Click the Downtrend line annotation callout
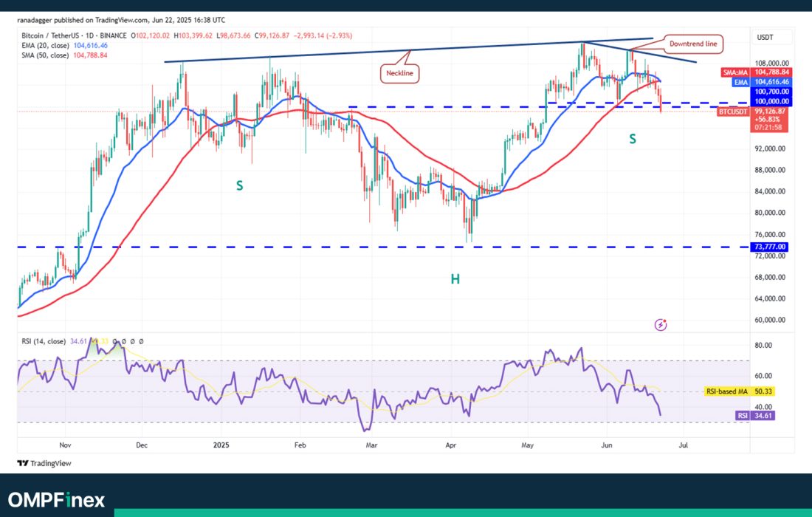The height and width of the screenshot is (517, 812). tap(692, 44)
